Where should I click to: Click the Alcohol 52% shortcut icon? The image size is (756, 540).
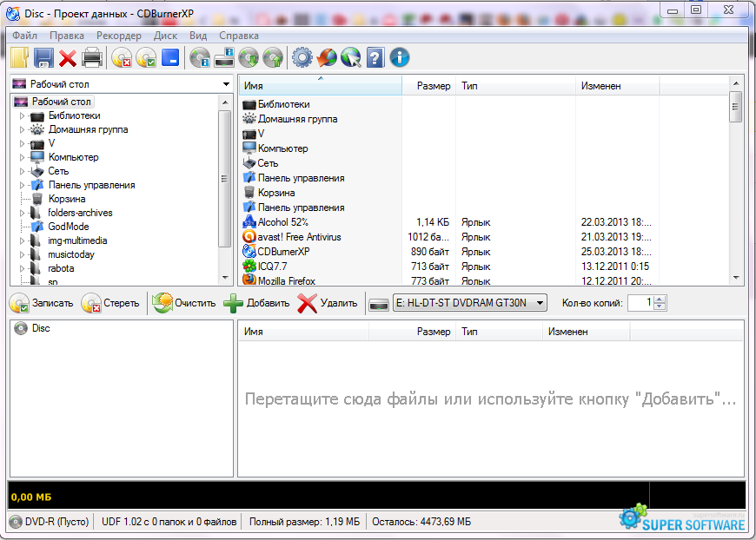pyautogui.click(x=249, y=222)
